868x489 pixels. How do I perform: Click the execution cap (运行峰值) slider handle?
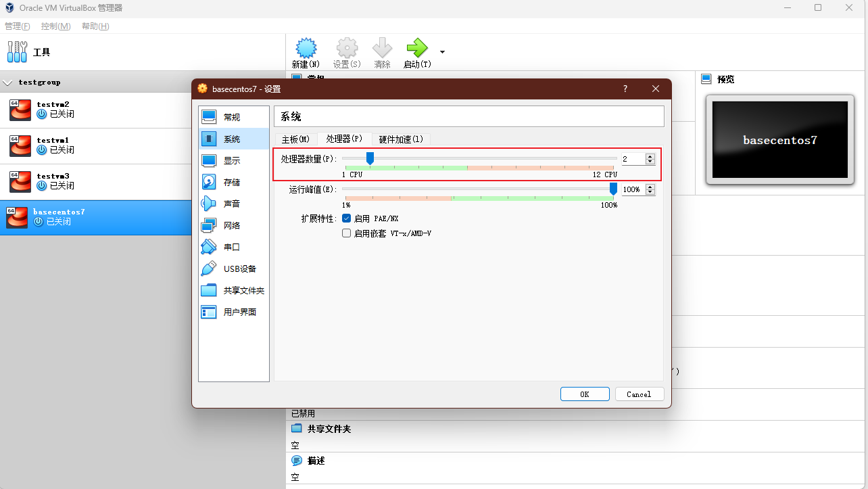[613, 189]
